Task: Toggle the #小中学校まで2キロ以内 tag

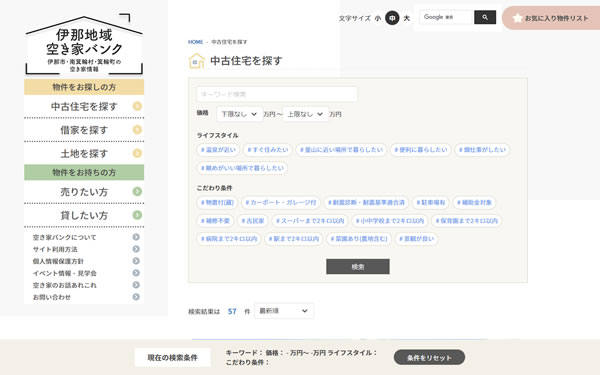Action: point(390,221)
